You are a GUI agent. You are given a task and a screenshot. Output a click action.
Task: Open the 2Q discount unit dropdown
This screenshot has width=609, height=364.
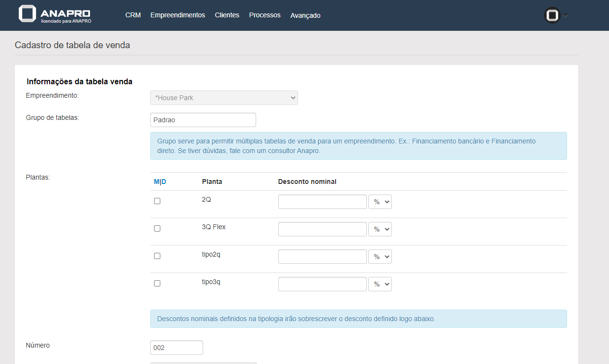tap(380, 202)
